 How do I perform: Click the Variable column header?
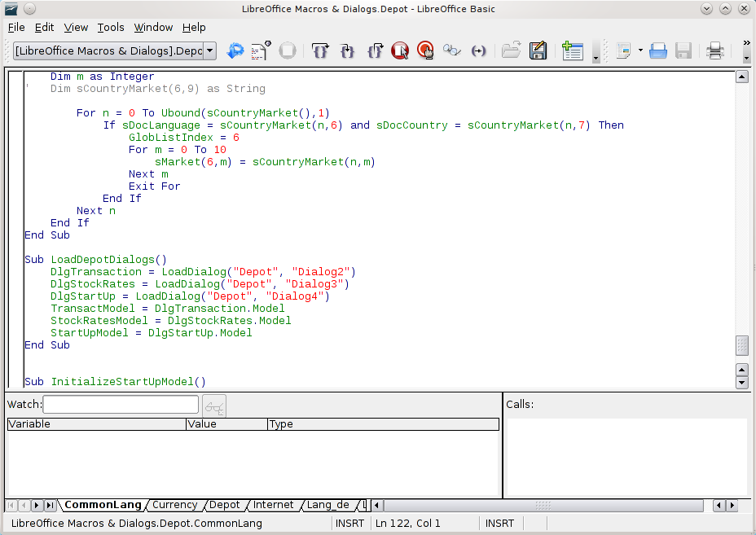click(96, 424)
